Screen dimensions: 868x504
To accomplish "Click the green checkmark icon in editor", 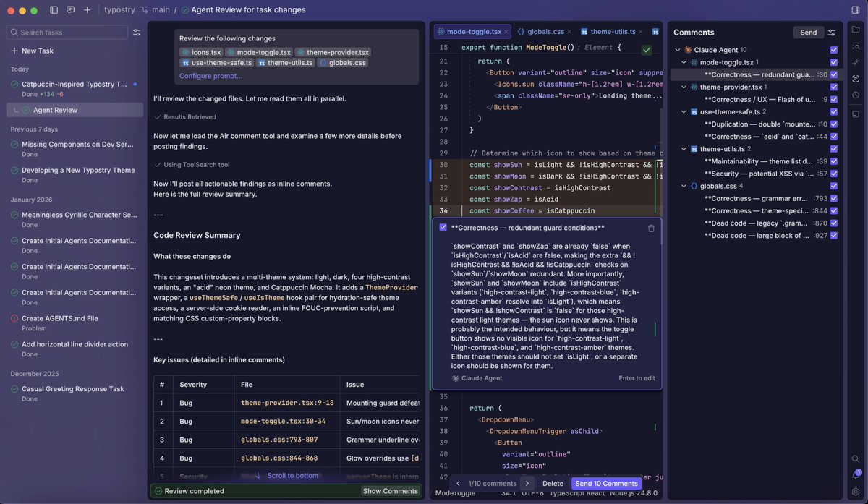I will click(647, 50).
